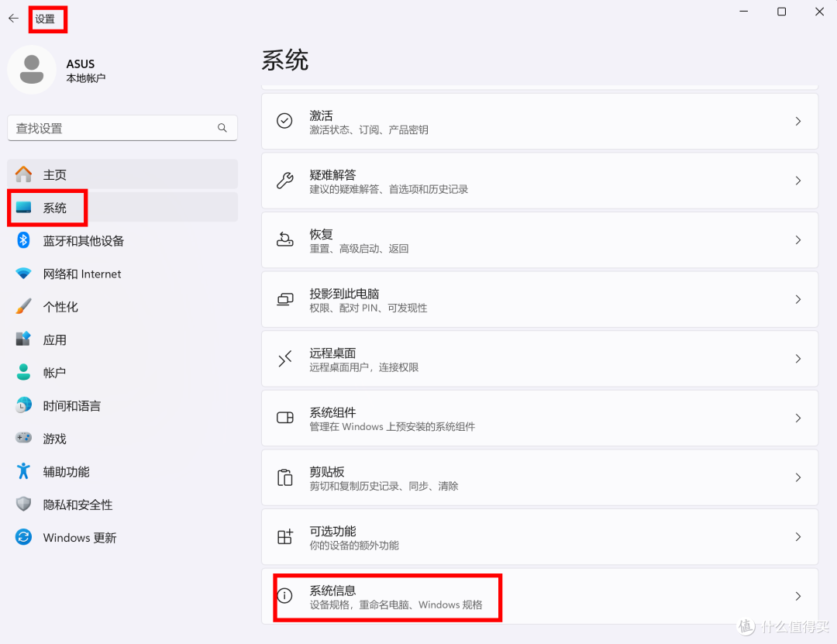Click the 可选功能 grid plus icon
The height and width of the screenshot is (644, 837).
[284, 536]
